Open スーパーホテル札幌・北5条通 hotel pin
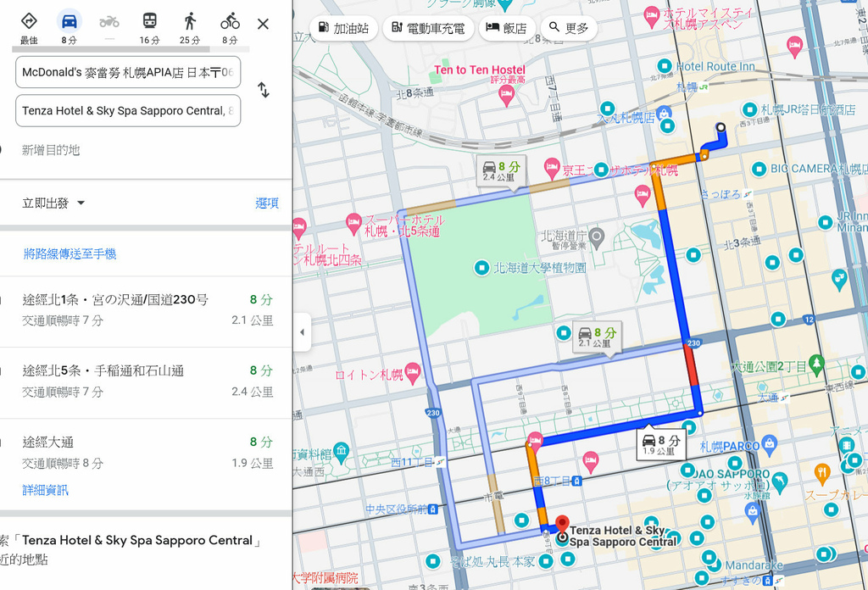The image size is (868, 590). (353, 224)
